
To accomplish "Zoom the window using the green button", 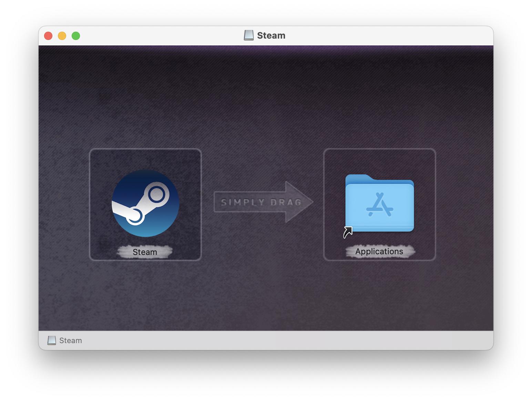I will (76, 36).
